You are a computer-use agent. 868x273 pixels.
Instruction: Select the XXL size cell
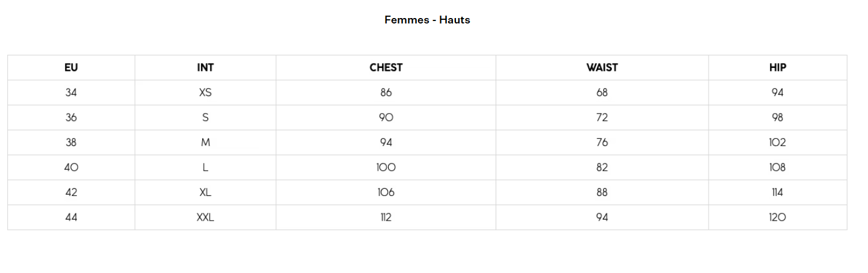click(x=205, y=218)
